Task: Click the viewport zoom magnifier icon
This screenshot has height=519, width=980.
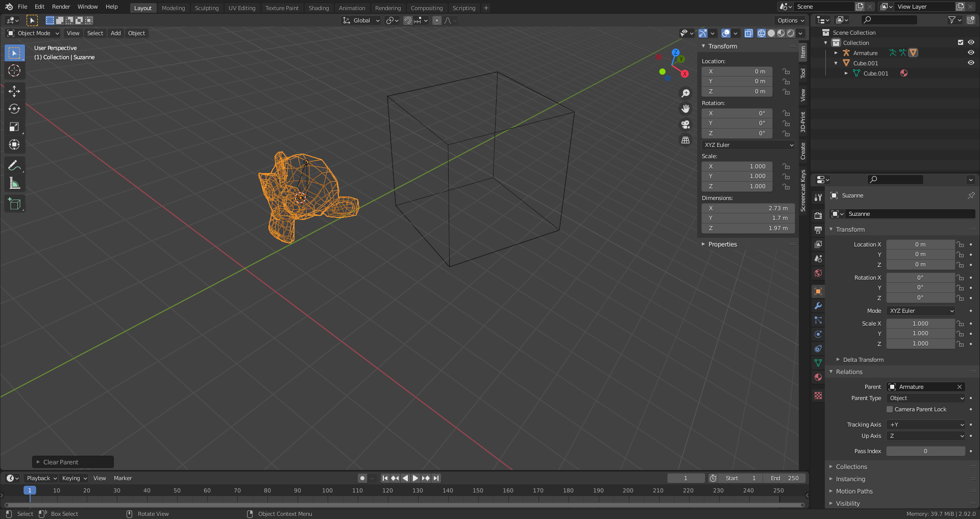Action: coord(685,93)
